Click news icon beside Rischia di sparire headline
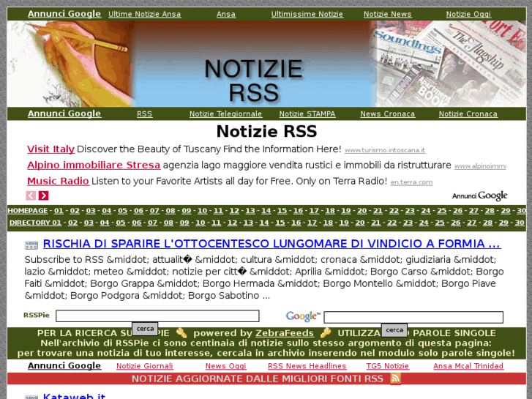 tap(31, 245)
